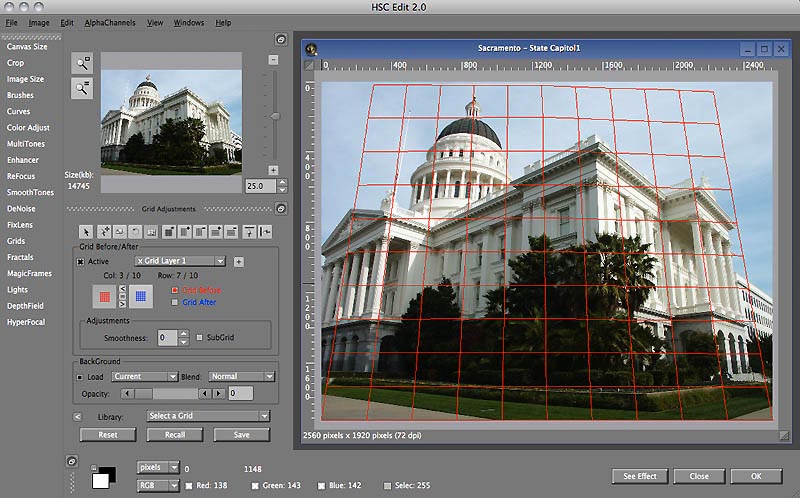This screenshot has height=498, width=800.
Task: Click the remove column grid icon
Action: [200, 232]
